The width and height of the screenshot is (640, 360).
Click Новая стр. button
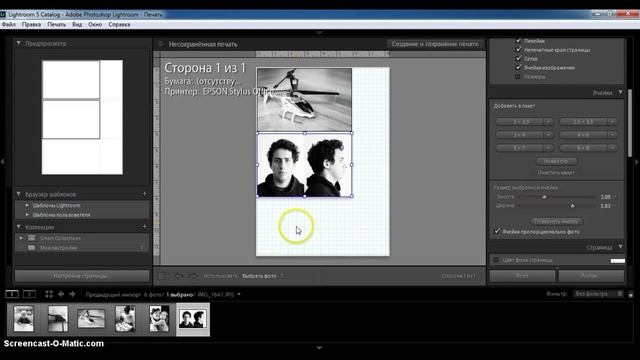click(x=556, y=161)
